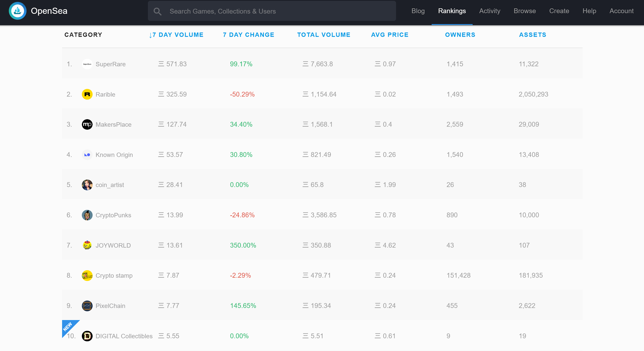644x351 pixels.
Task: Open the SuperRare collection logo
Action: 87,64
